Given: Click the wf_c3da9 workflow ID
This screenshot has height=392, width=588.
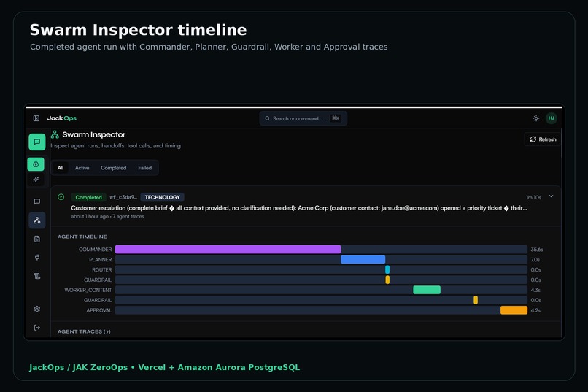Looking at the screenshot, I should pos(123,197).
